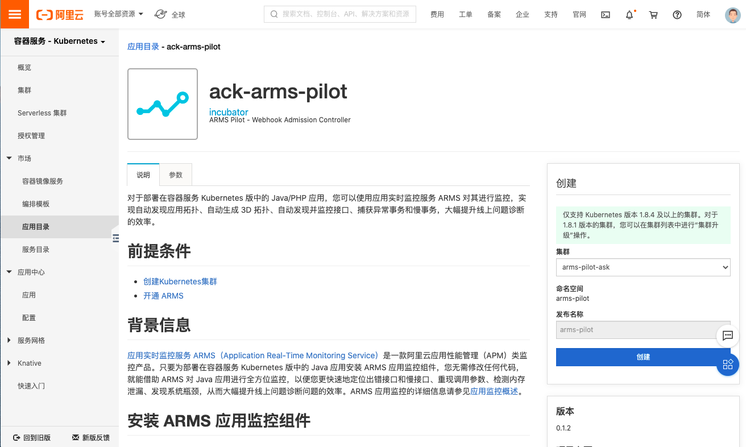Collapse the 市场 sidebar group
The width and height of the screenshot is (746, 447).
(x=9, y=158)
